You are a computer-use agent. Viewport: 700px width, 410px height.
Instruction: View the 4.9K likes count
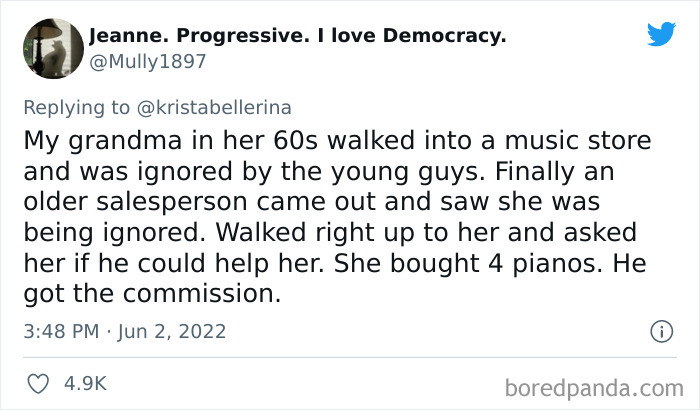coord(86,383)
